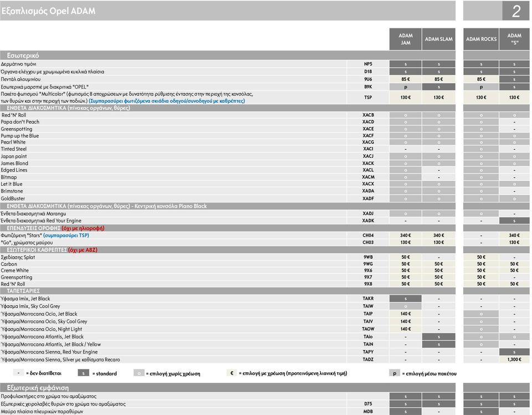Click the option code 'NP5'
This screenshot has width=532, height=415.
pos(368,64)
